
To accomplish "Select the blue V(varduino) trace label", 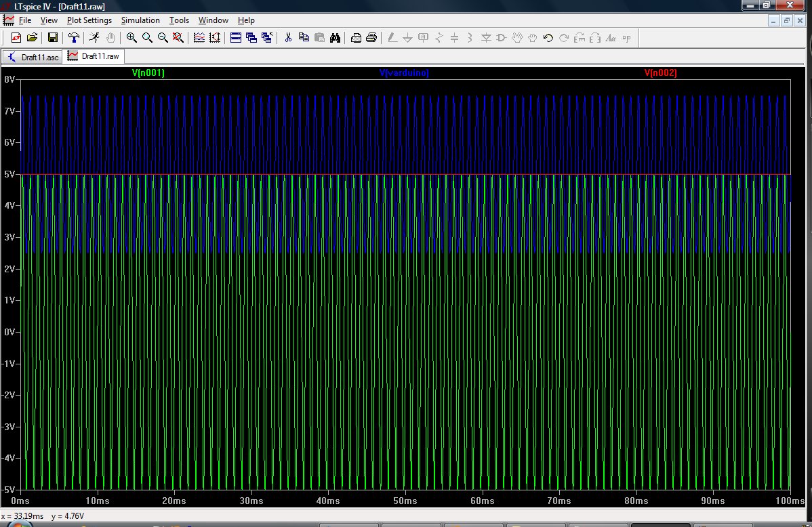I will 404,72.
